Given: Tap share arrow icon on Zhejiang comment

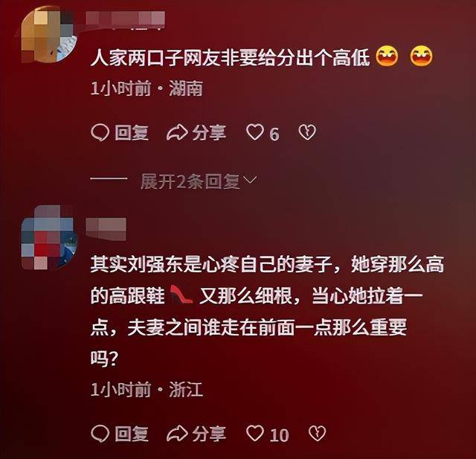Looking at the screenshot, I should click(x=177, y=433).
